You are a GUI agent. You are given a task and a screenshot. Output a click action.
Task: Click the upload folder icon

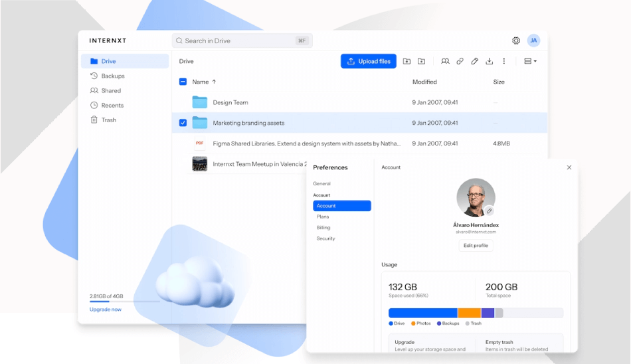tap(407, 61)
